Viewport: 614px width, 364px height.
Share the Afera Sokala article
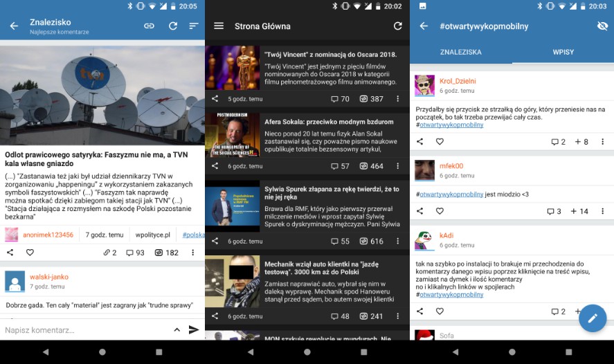pyautogui.click(x=215, y=166)
